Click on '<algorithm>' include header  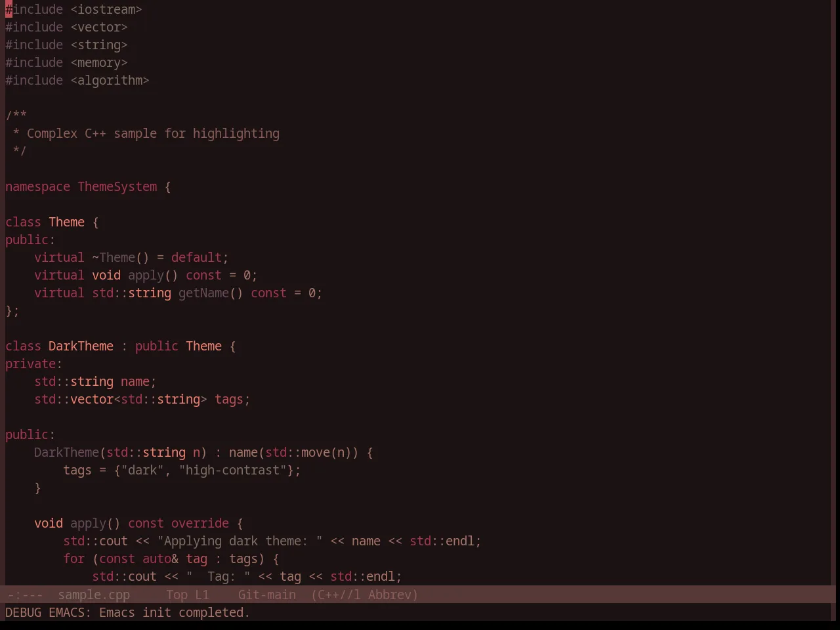point(110,80)
